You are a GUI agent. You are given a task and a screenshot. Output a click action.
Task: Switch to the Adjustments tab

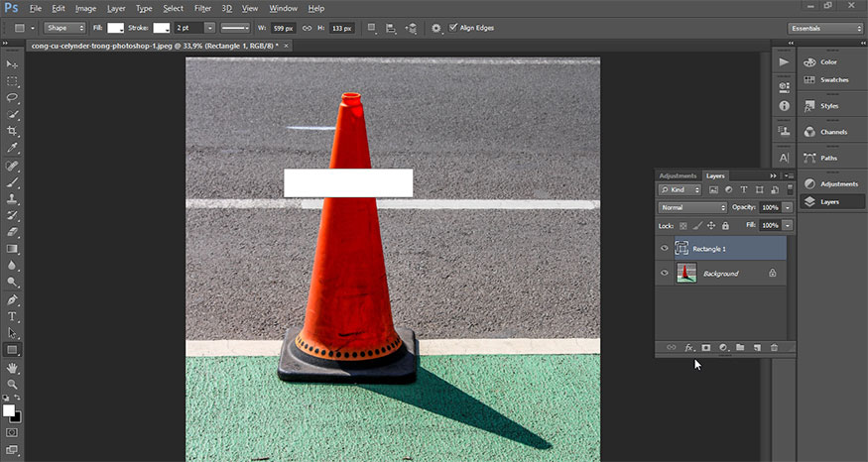679,175
